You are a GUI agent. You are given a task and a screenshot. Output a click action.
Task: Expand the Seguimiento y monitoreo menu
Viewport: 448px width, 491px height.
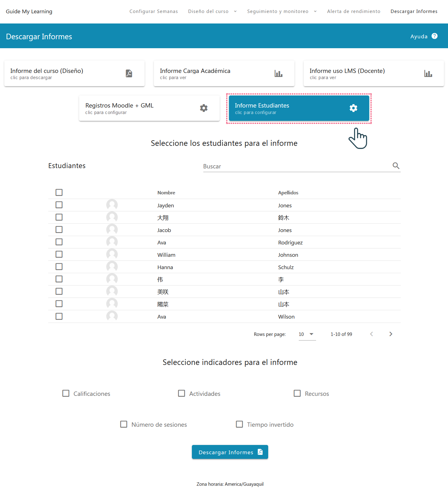(282, 11)
